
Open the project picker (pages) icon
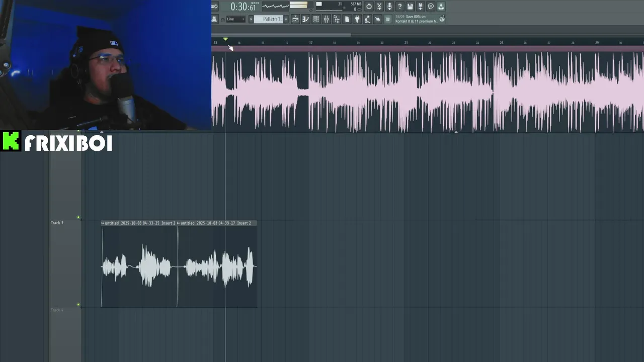tap(347, 19)
